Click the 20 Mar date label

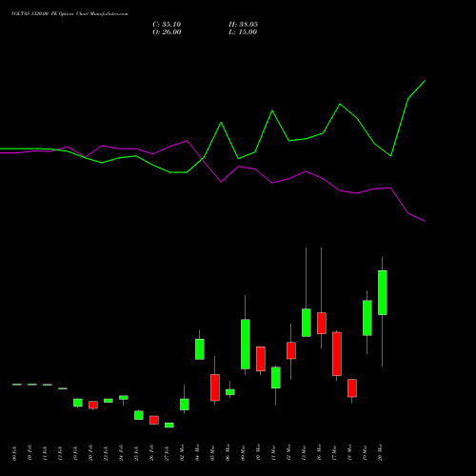(x=381, y=453)
